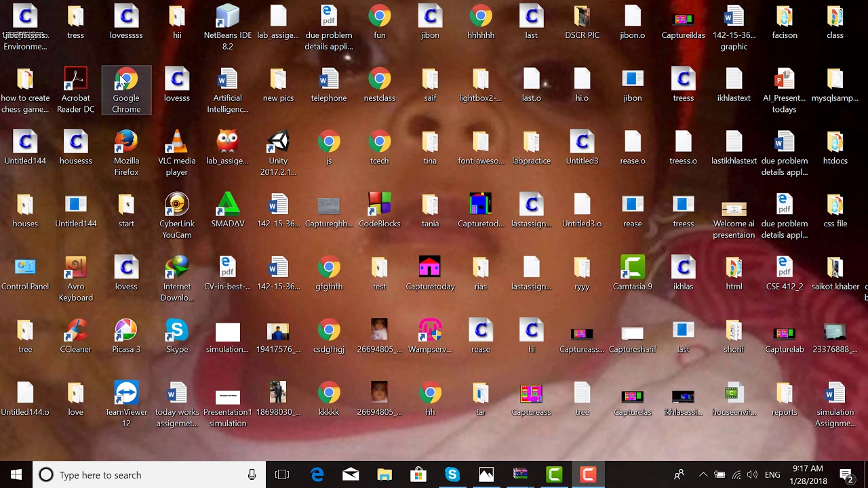Select the Skype icon on the desktop

pyautogui.click(x=176, y=336)
